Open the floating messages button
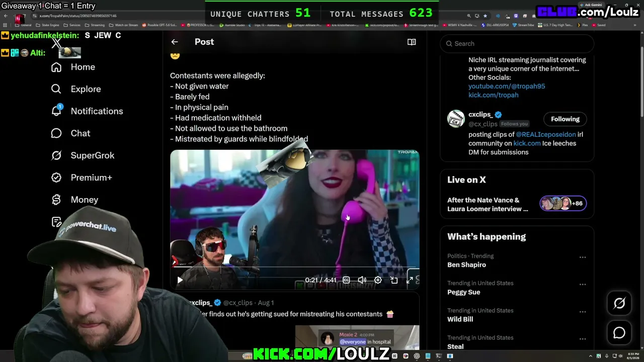Viewport: 644px width, 362px height. pyautogui.click(x=619, y=333)
